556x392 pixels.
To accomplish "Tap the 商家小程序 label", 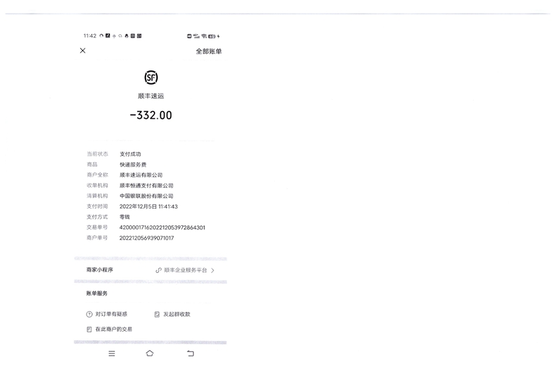I will click(x=100, y=270).
